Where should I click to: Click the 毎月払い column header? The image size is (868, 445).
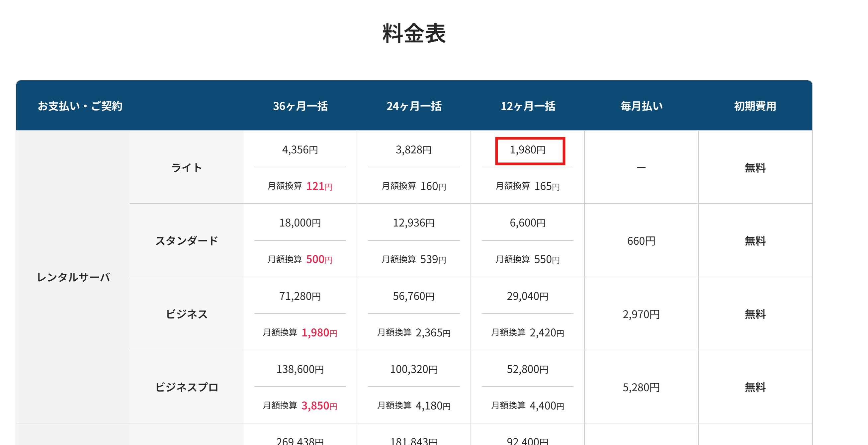tap(642, 106)
